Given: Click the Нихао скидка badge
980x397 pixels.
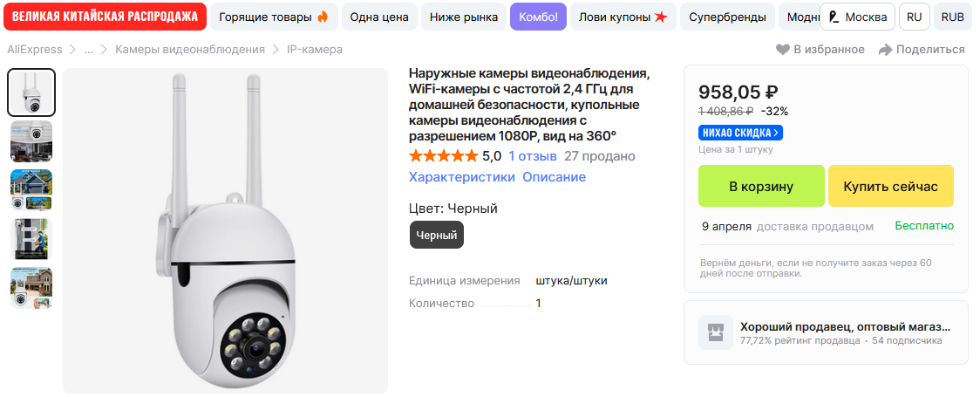Looking at the screenshot, I should [740, 133].
